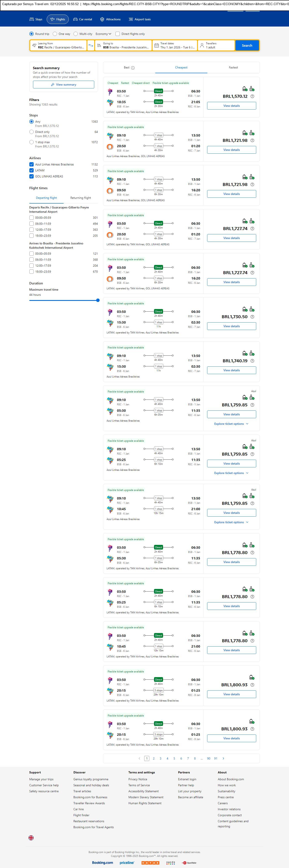The width and height of the screenshot is (289, 868).
Task: Click the Car rental icon in top navigation
Action: coord(76,19)
